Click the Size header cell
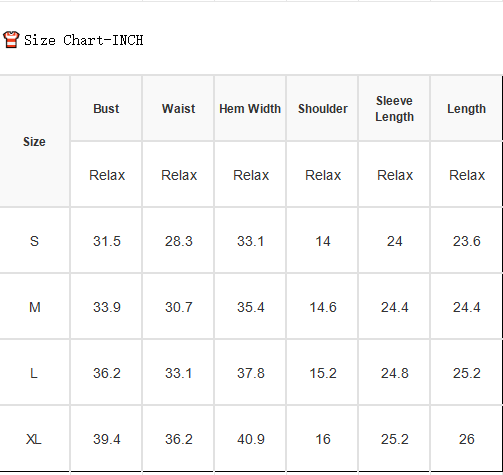 (x=34, y=142)
